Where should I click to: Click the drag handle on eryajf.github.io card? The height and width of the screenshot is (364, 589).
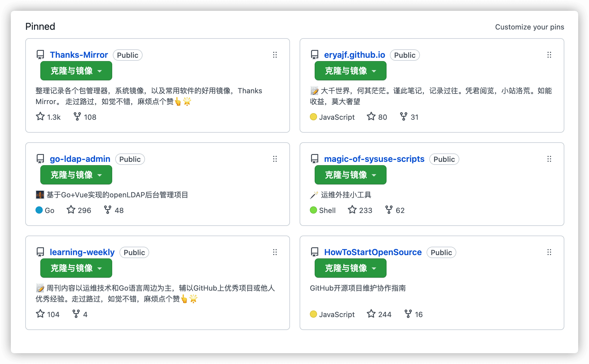pyautogui.click(x=549, y=55)
